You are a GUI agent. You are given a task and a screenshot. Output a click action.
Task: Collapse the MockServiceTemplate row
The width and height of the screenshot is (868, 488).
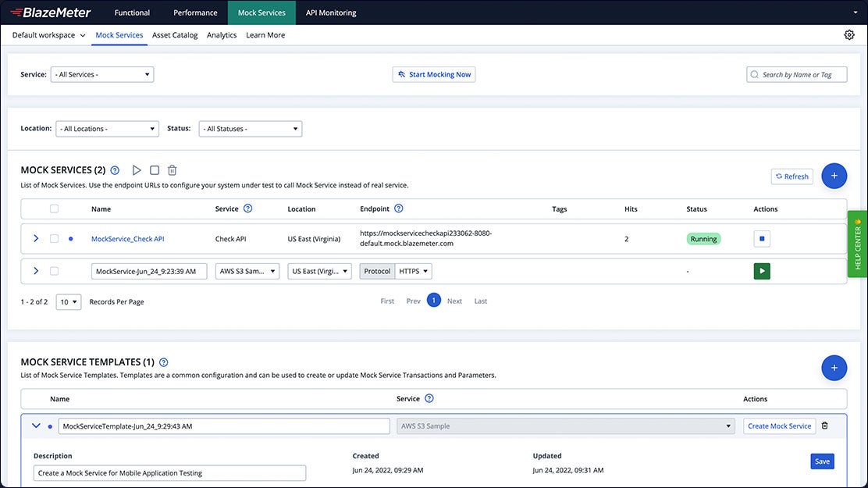pyautogui.click(x=36, y=426)
